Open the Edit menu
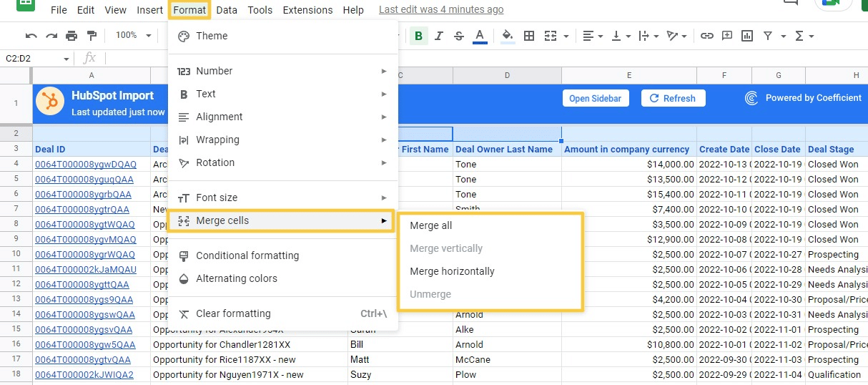This screenshot has width=868, height=385. tap(86, 10)
